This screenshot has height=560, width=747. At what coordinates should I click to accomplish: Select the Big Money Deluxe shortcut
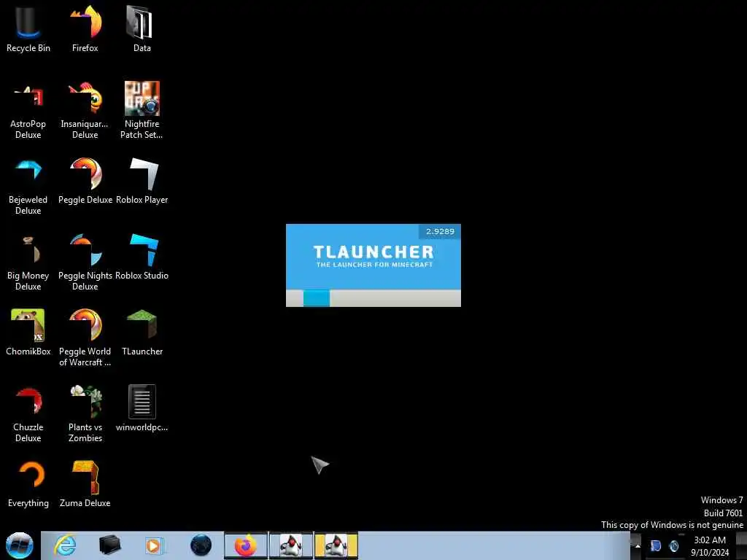coord(28,262)
